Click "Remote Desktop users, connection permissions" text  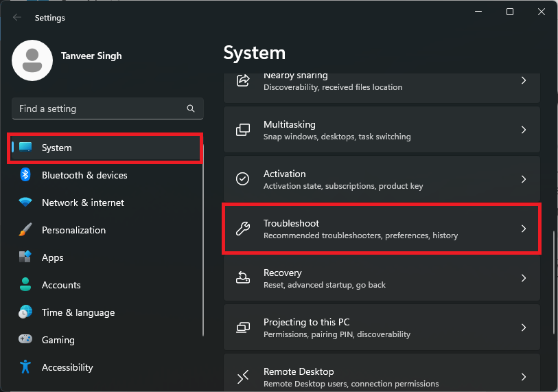[x=351, y=384]
